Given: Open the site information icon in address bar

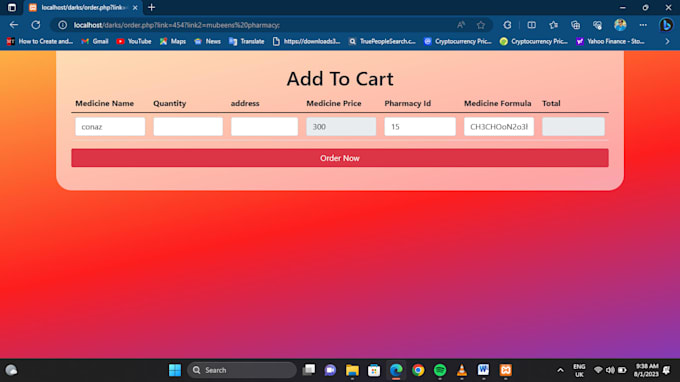Looking at the screenshot, I should (x=62, y=25).
